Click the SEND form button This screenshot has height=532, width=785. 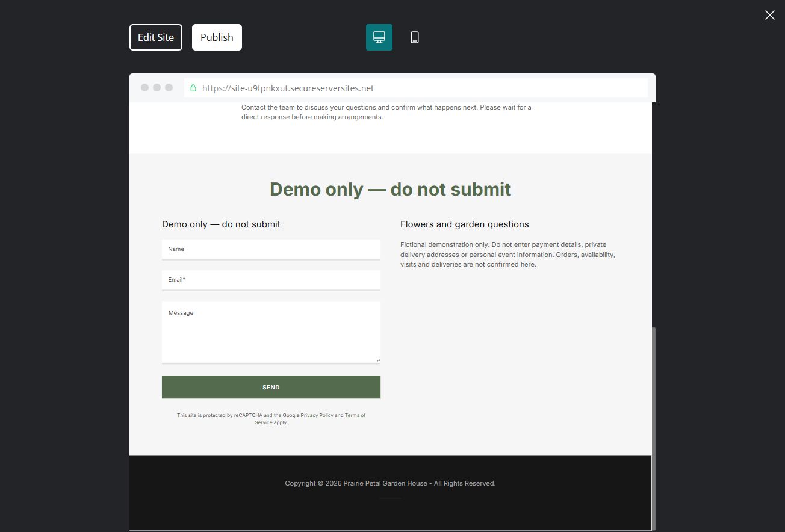[271, 387]
